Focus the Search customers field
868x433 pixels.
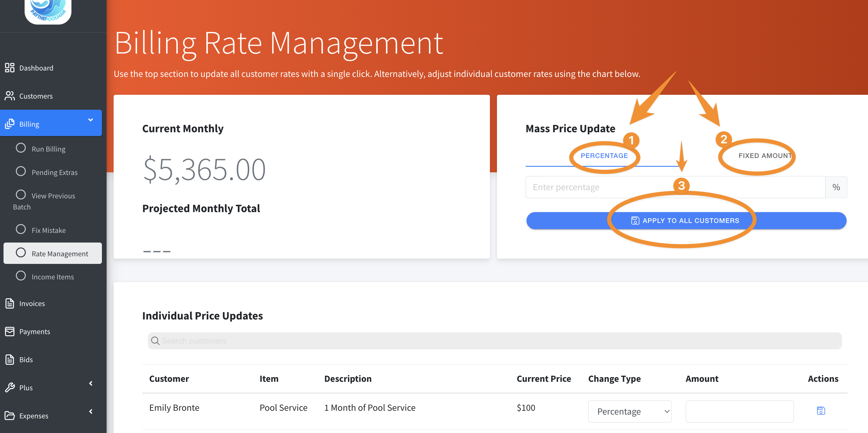click(x=495, y=341)
